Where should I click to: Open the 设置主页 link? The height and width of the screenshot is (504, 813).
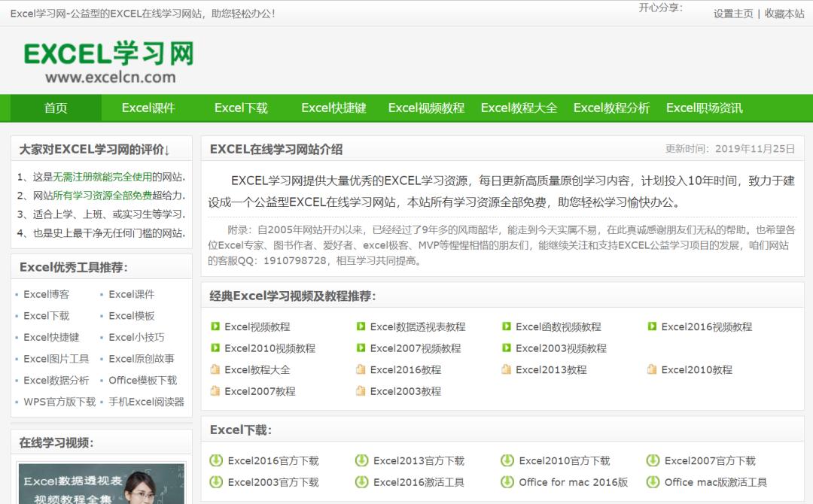click(x=732, y=14)
